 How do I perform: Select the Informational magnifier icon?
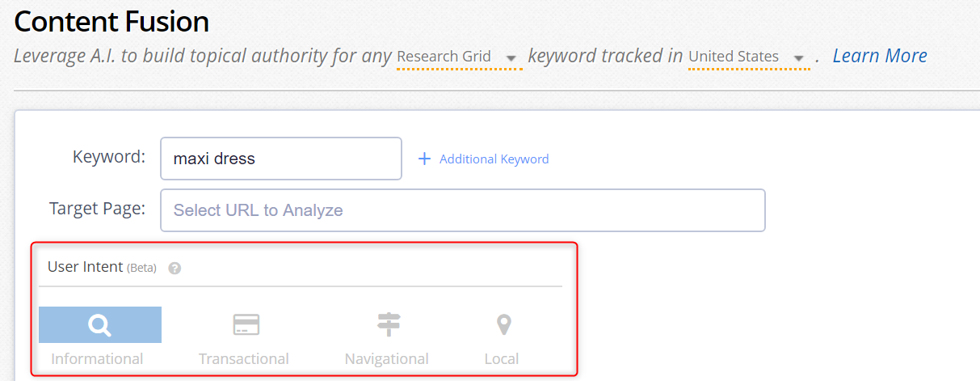point(100,325)
